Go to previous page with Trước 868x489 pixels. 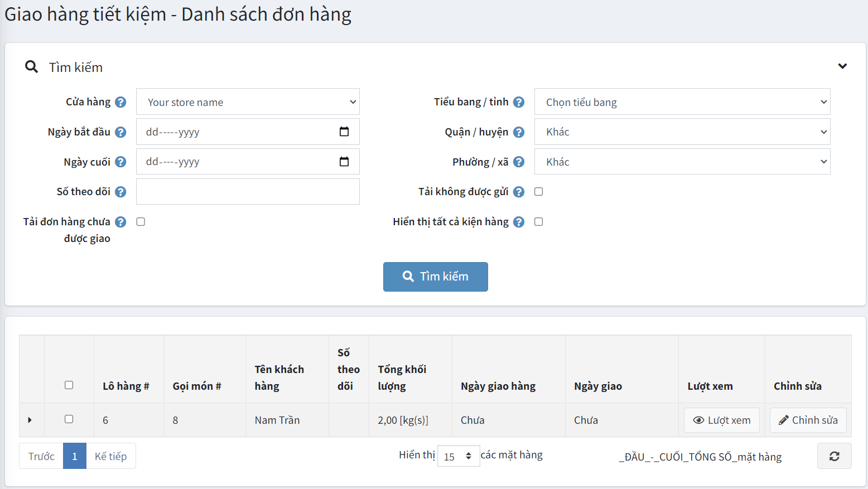point(41,456)
